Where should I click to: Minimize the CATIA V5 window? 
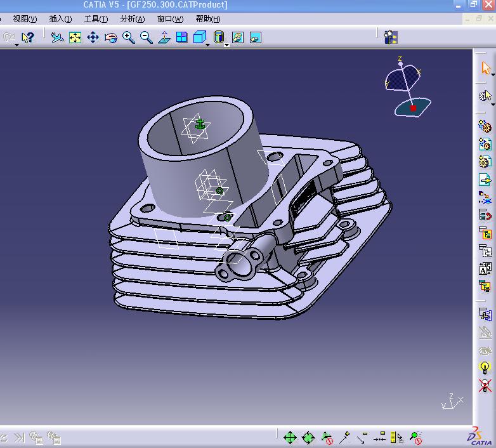point(459,4)
